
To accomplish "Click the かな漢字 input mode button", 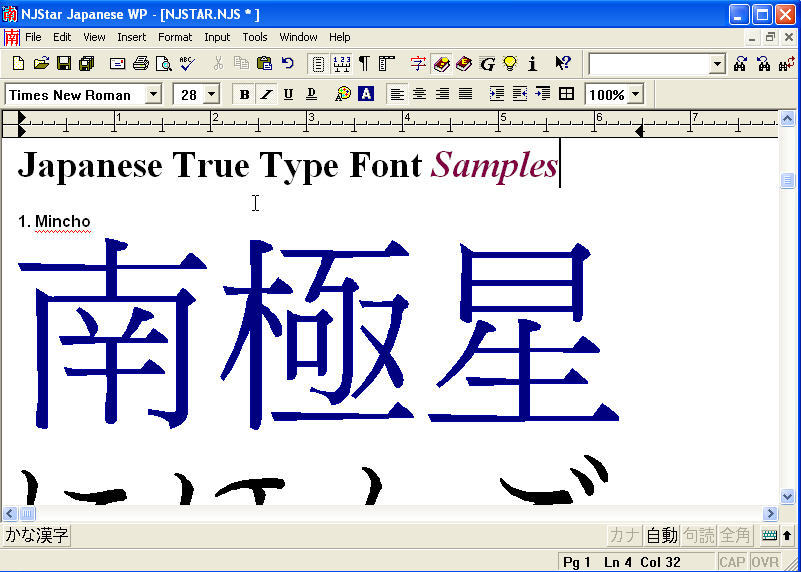I will [x=37, y=535].
